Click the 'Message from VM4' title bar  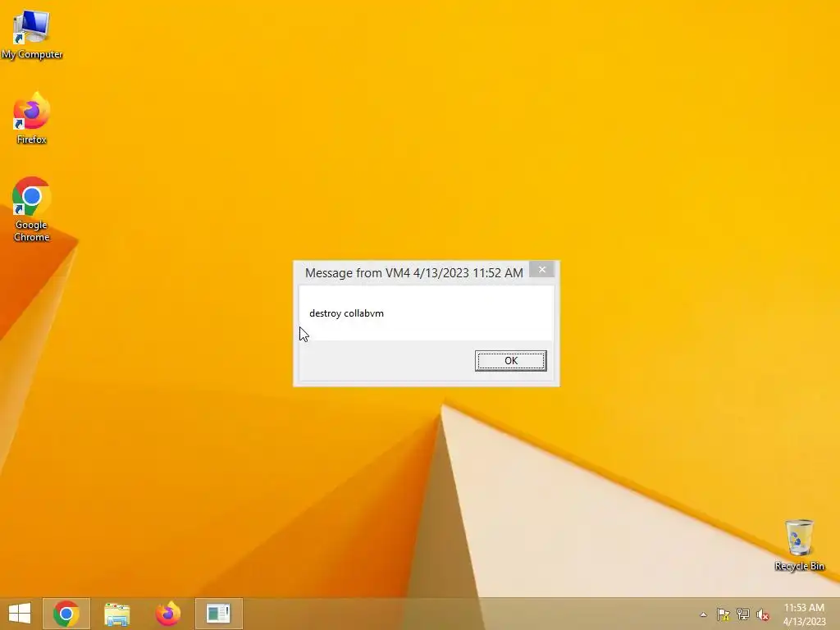click(x=413, y=272)
